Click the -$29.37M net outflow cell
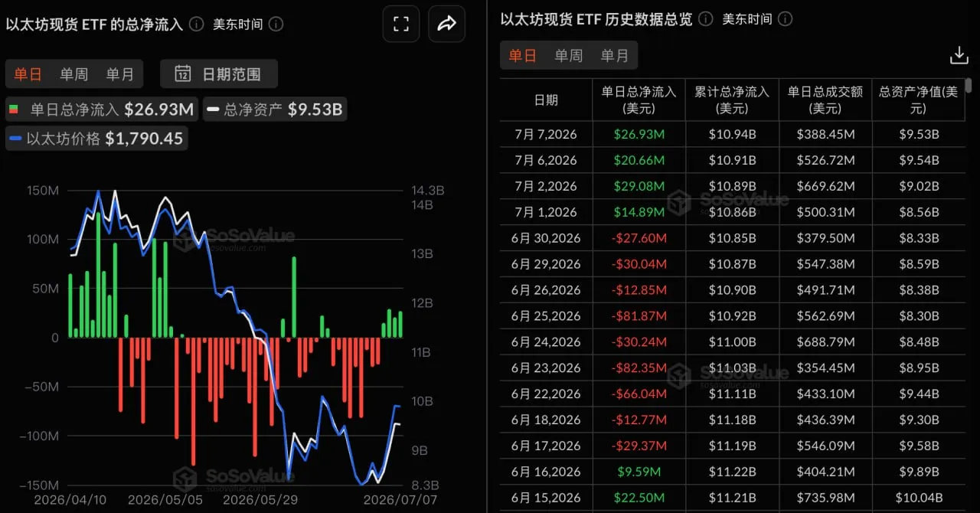980x513 pixels. coord(639,446)
